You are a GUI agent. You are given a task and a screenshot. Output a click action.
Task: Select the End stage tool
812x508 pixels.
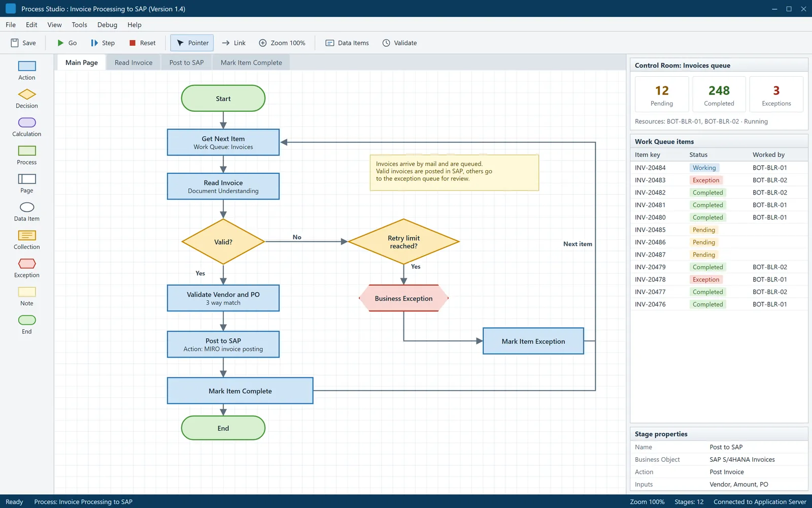pos(27,325)
